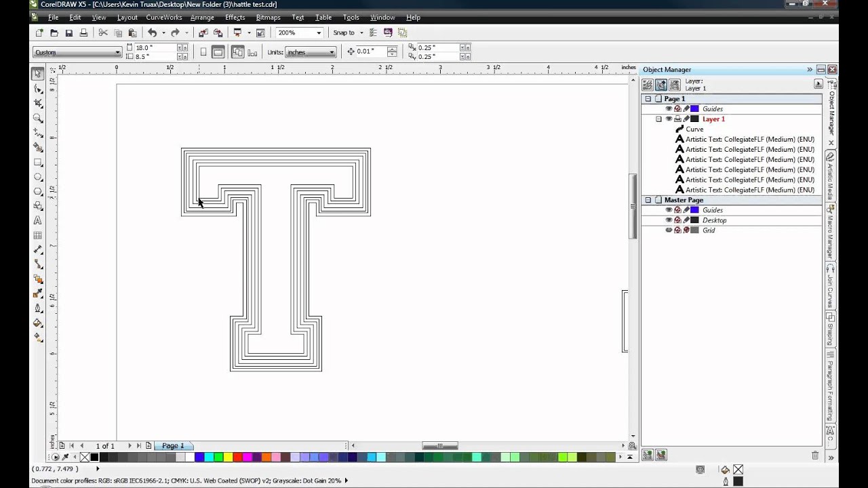Image resolution: width=868 pixels, height=488 pixels.
Task: Select the Shape edit tool
Action: [x=38, y=89]
